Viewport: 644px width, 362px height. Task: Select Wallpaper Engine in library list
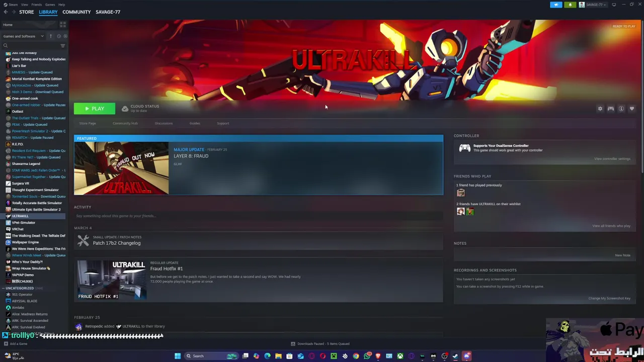[25, 242]
